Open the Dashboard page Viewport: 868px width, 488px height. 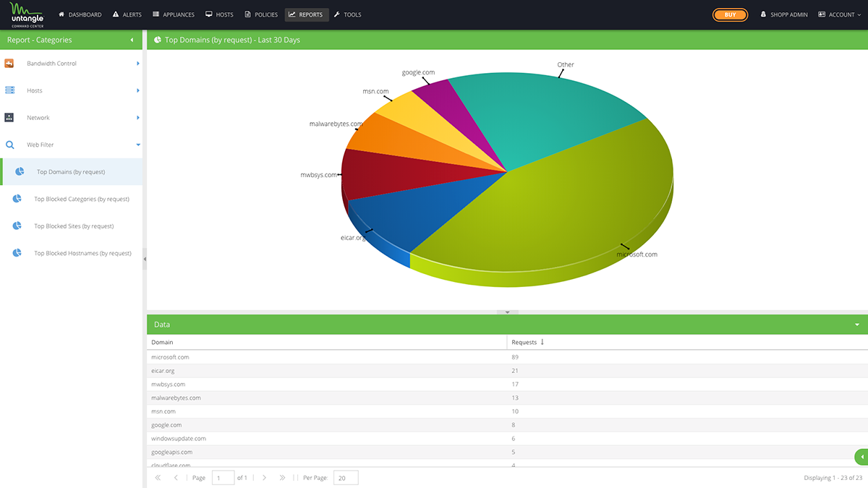(x=80, y=14)
